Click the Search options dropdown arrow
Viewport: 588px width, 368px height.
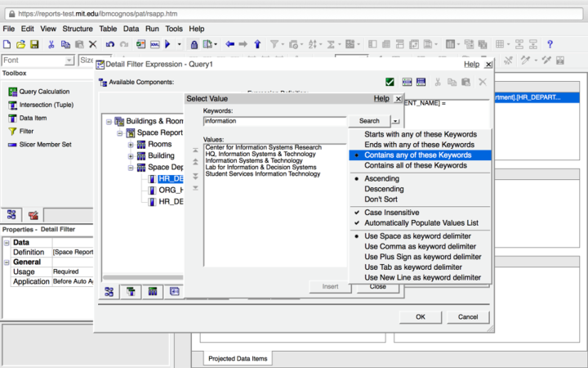(395, 121)
